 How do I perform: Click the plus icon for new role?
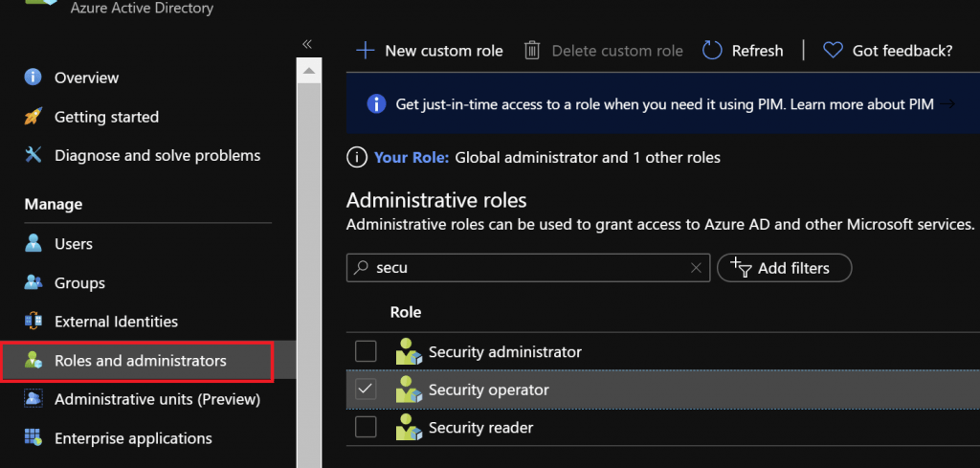tap(365, 51)
